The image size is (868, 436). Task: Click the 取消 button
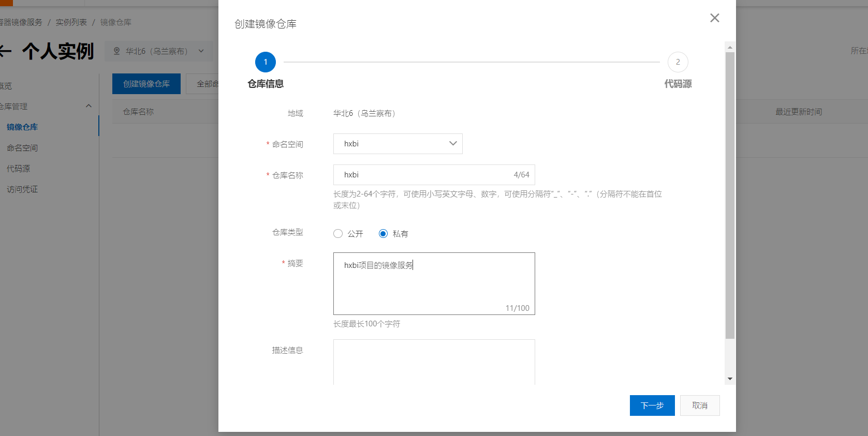(x=699, y=405)
